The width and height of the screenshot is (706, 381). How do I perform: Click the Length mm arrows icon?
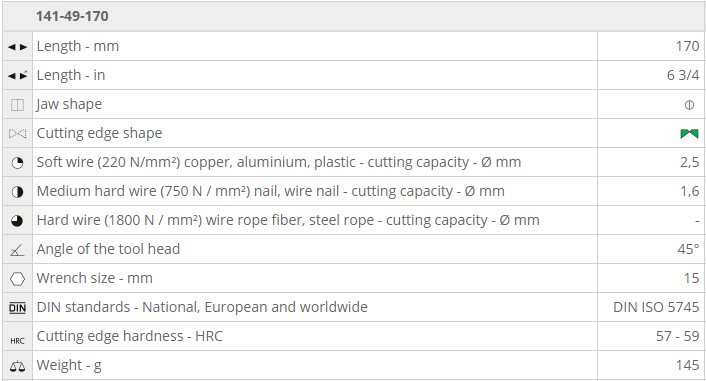(18, 47)
